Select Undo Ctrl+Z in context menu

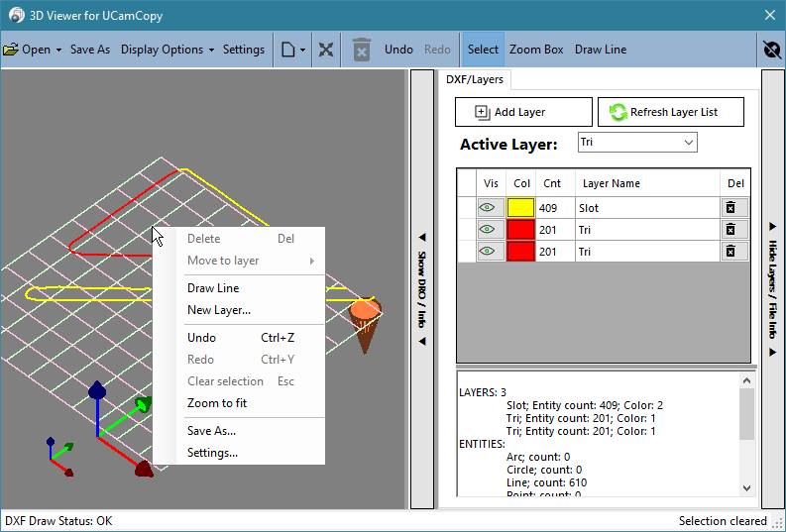pyautogui.click(x=239, y=338)
